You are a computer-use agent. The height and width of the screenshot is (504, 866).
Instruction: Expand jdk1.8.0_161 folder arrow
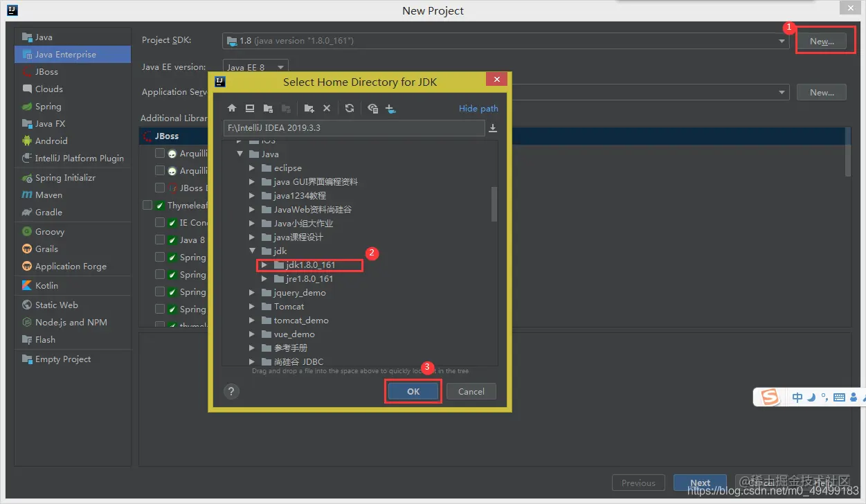[264, 265]
